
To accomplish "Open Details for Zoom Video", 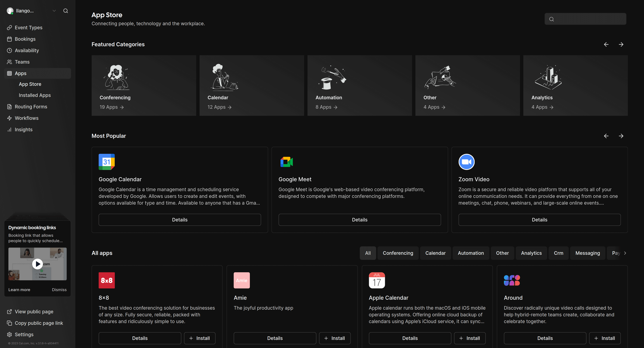I will coord(539,220).
